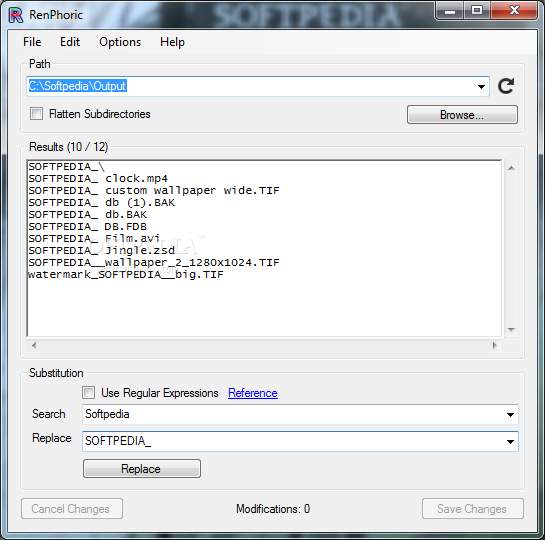545x540 pixels.
Task: Open the Help menu
Action: tap(172, 42)
